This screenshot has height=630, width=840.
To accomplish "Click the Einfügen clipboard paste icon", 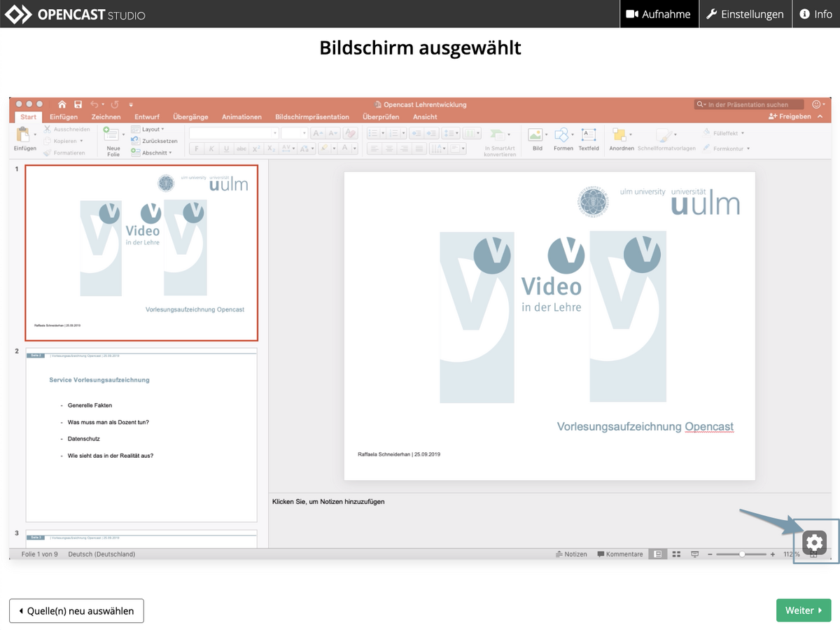I will pyautogui.click(x=22, y=134).
